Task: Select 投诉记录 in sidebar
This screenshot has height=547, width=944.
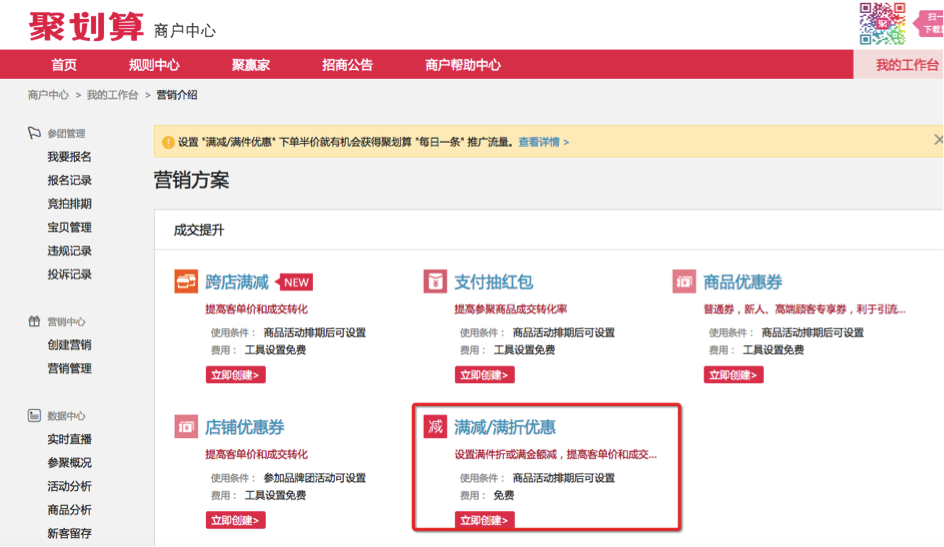Action: tap(70, 274)
